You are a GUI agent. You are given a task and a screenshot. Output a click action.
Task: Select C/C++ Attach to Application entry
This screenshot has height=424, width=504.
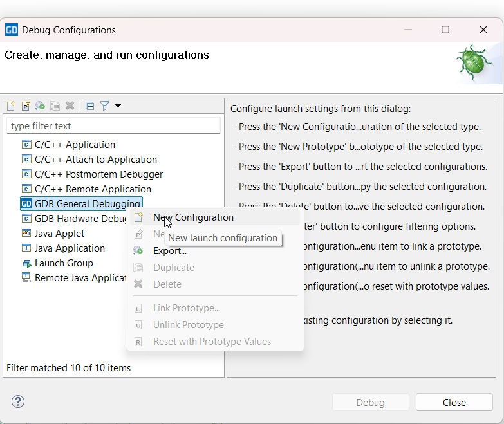click(95, 160)
